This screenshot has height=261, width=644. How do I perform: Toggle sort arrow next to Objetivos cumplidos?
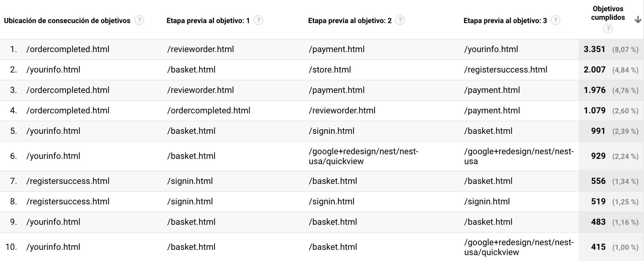638,20
